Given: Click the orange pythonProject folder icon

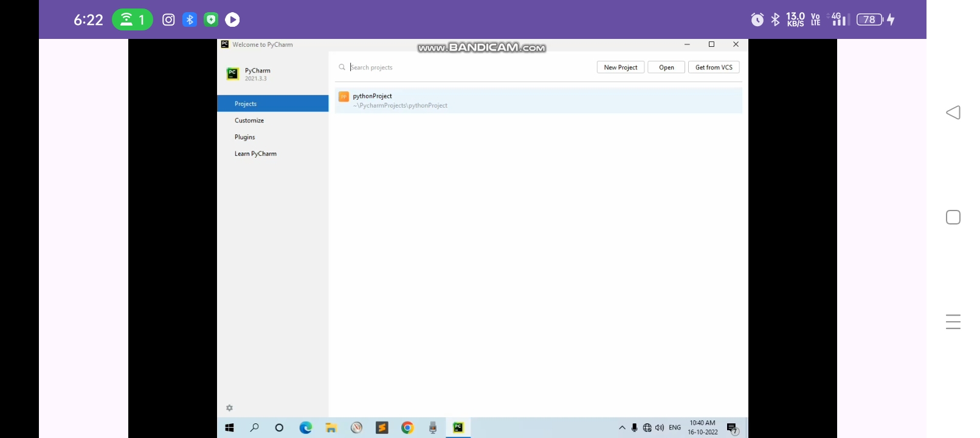Looking at the screenshot, I should 343,97.
